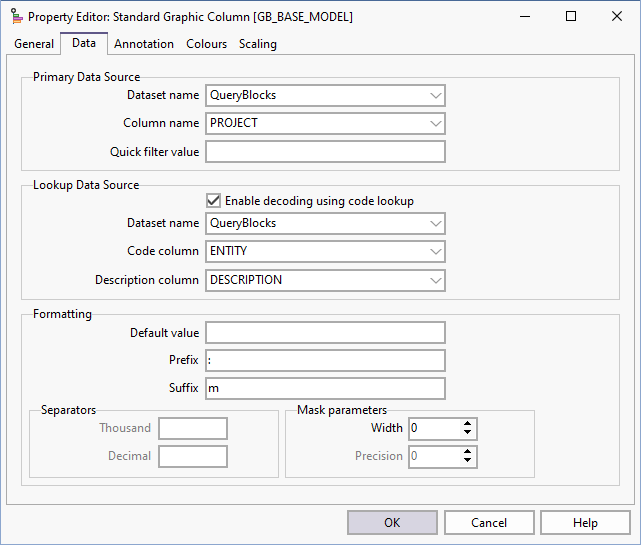Expand the Column name PROJECT dropdown
Viewport: 641px width, 545px height.
[x=434, y=124]
